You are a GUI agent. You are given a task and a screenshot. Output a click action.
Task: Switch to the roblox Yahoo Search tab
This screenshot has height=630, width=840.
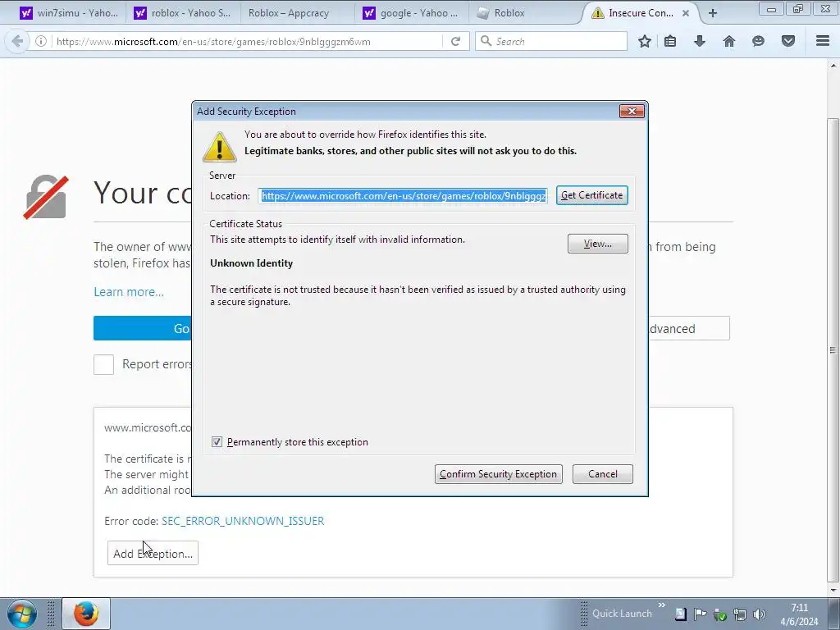182,13
